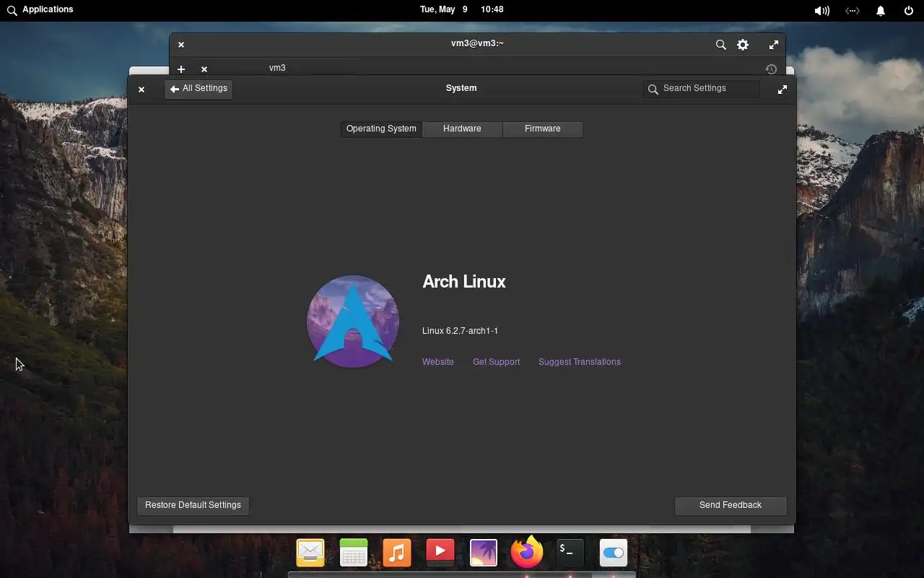Show notifications via the bell icon

coord(881,10)
